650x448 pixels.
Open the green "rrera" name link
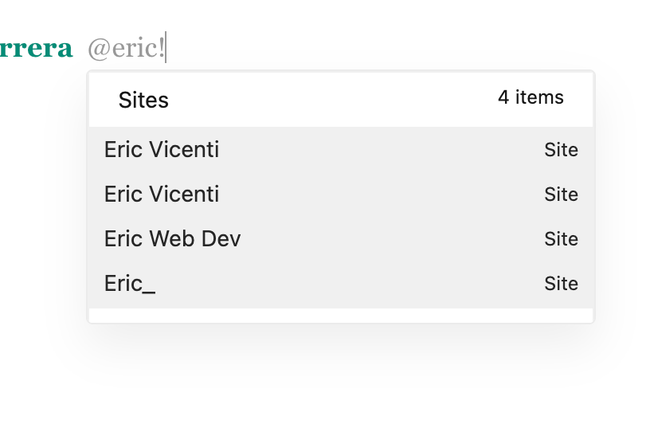(x=36, y=48)
